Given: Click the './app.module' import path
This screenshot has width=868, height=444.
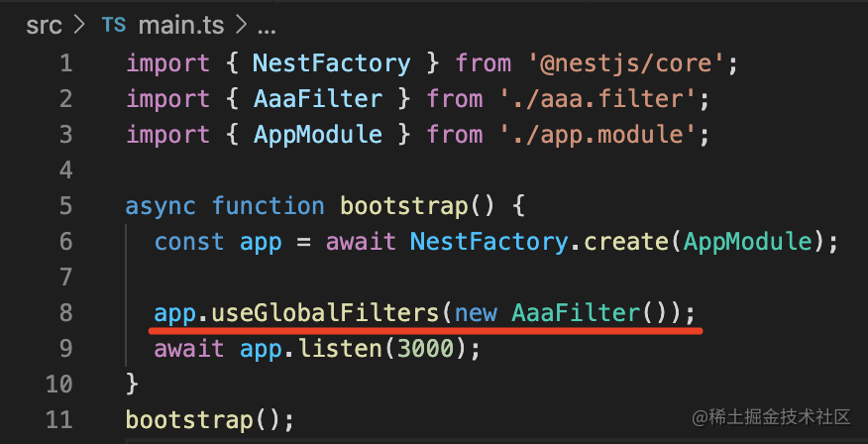Looking at the screenshot, I should pos(597,135).
